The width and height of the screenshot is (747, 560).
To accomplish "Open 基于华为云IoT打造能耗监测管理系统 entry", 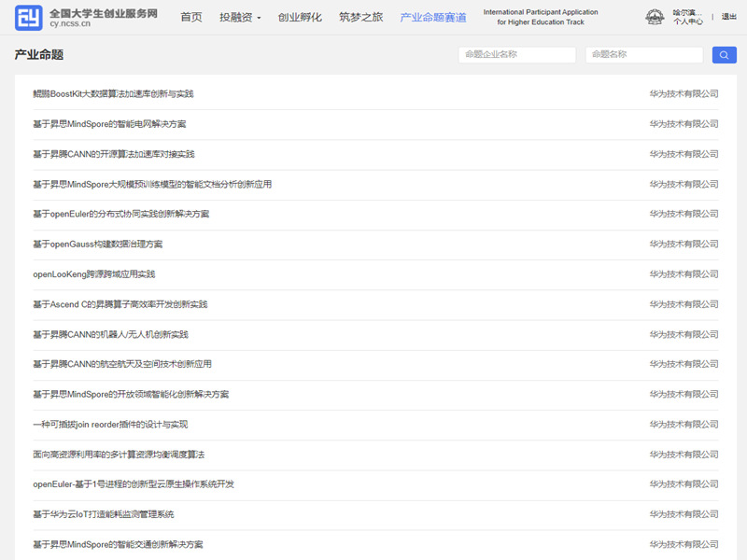I will [103, 514].
